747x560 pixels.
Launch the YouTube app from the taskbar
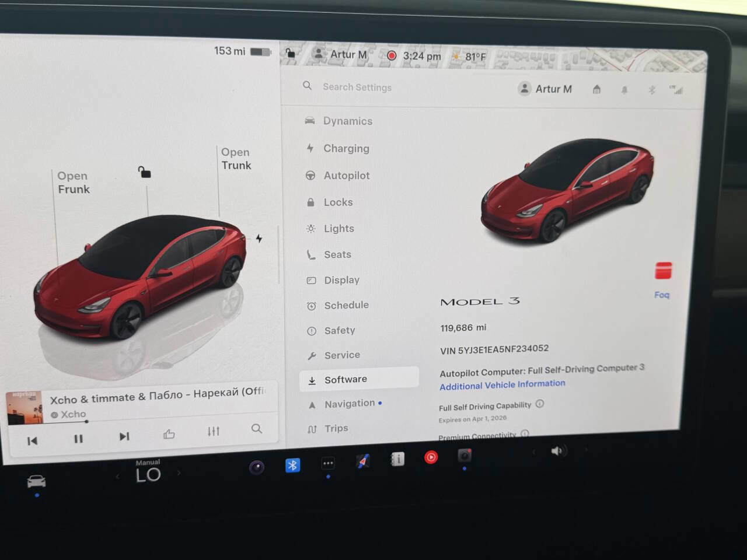tap(431, 458)
